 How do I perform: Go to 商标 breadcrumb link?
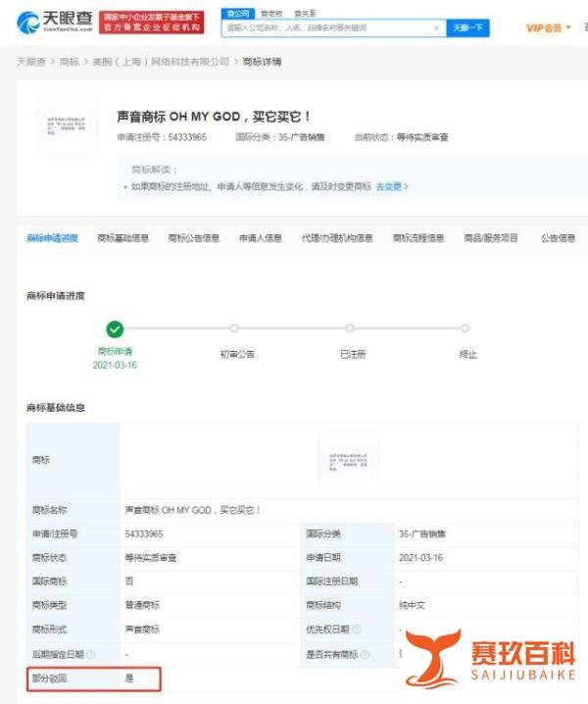70,62
